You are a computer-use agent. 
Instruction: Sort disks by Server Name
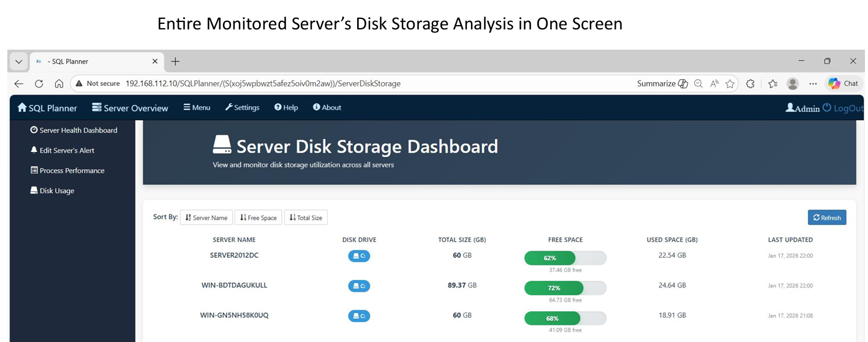click(x=206, y=218)
